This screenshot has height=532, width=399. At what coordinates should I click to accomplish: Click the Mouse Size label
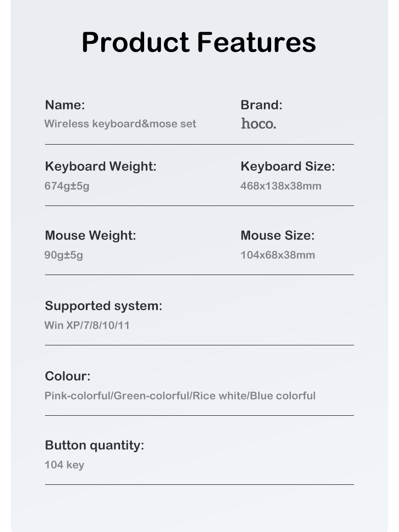(x=277, y=235)
